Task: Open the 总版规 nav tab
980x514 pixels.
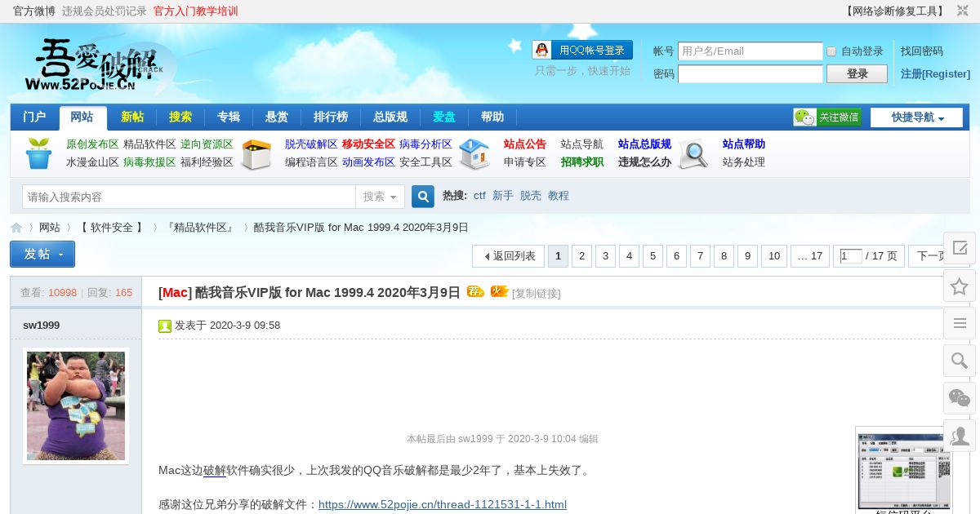Action: click(390, 117)
